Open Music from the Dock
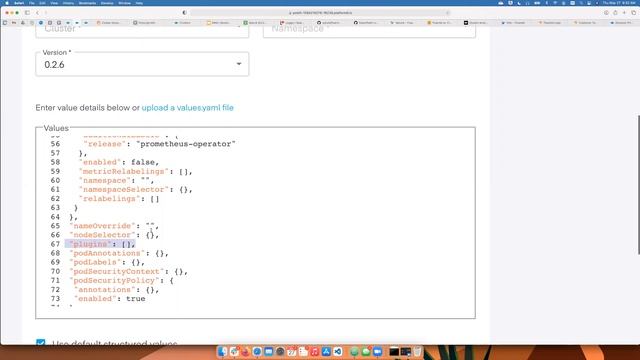Screen dimensions: 640x360 315,351
